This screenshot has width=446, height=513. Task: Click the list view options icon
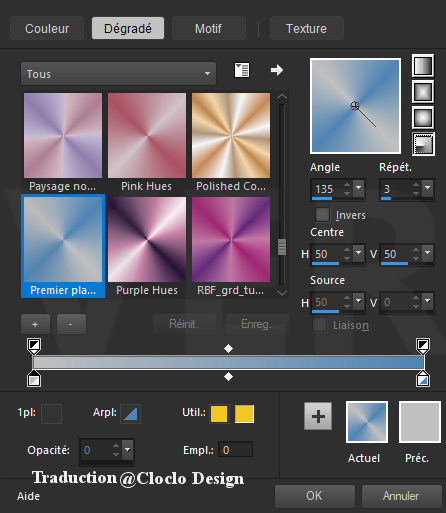click(242, 70)
